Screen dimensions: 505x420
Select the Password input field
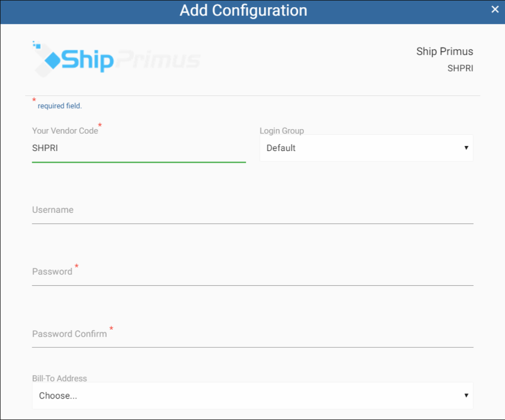[x=252, y=272]
